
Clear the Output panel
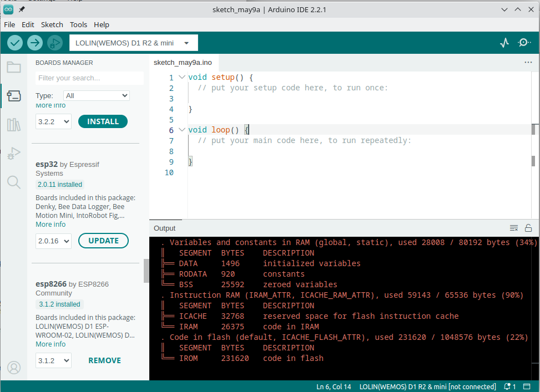coord(514,228)
